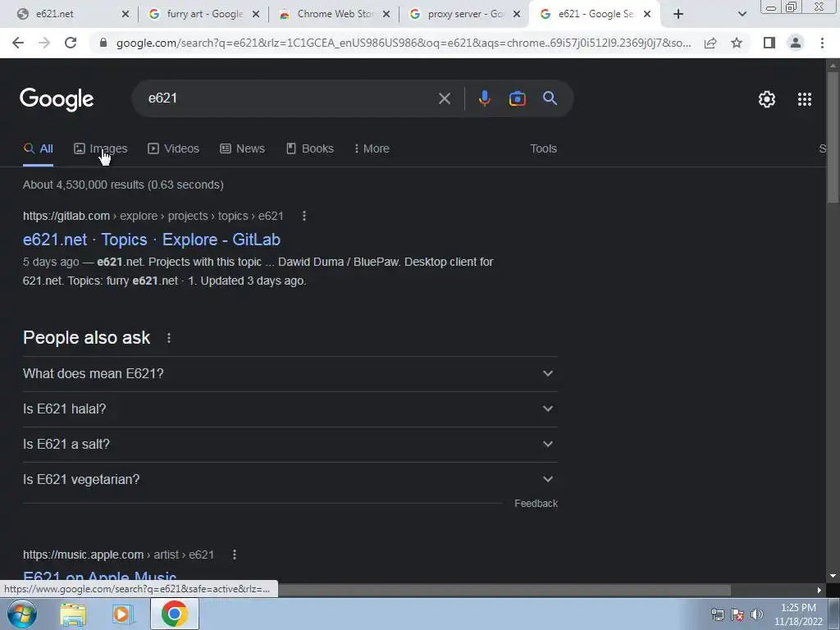840x630 pixels.
Task: Launch Windows Media Player from taskbar
Action: coord(122,614)
